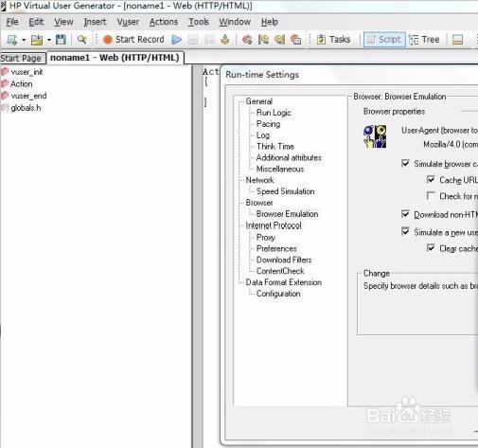The image size is (478, 448).
Task: Select Data Format Extension node
Action: coord(284,282)
